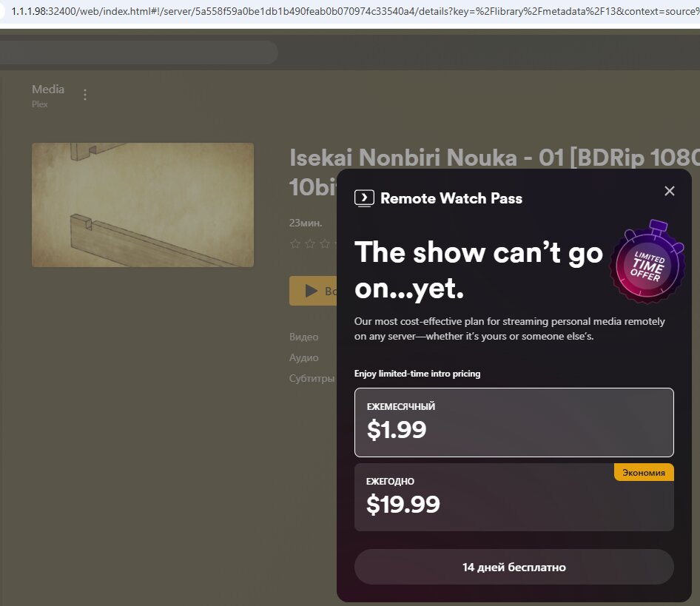Open the Аудио track selector
This screenshot has width=700, height=606.
point(303,357)
